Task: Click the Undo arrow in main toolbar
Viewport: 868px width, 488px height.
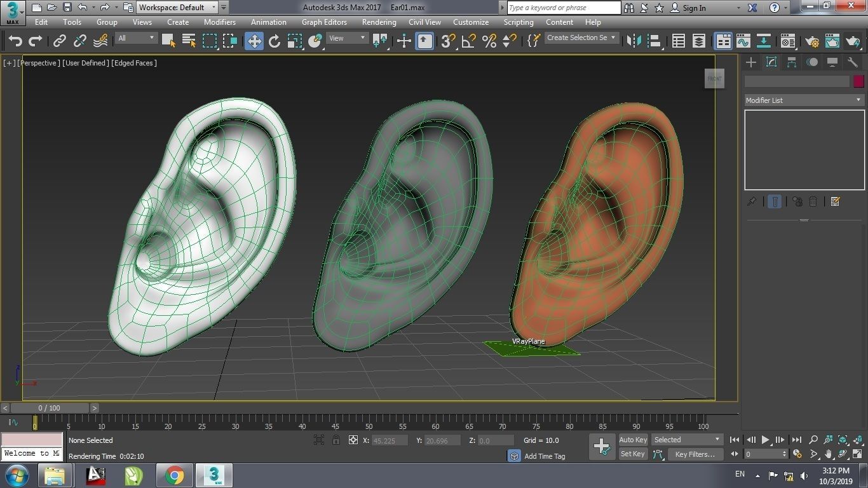Action: pos(15,41)
